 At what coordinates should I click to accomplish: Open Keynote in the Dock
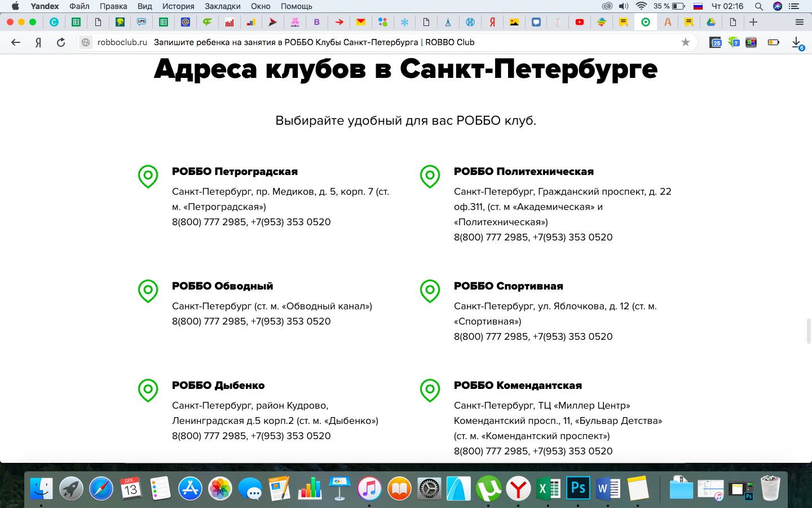point(339,488)
